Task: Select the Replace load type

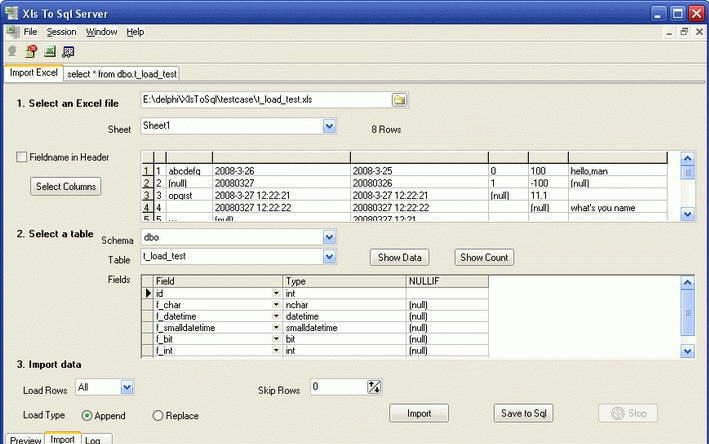Action: (157, 416)
